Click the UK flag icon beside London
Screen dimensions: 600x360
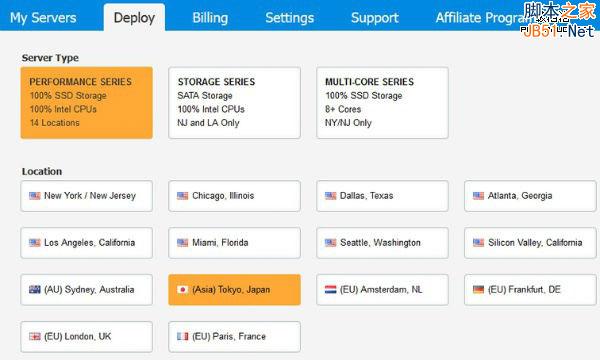pos(34,337)
